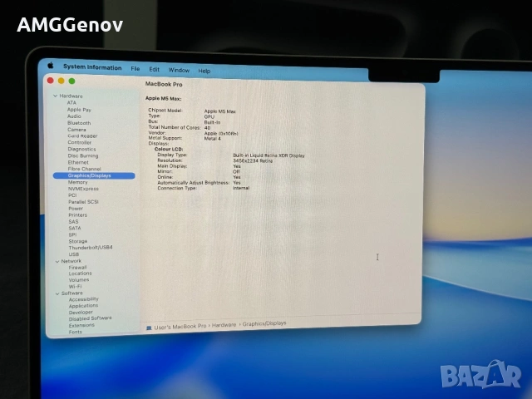
Task: Select Disc Burning in the sidebar
Action: point(83,155)
